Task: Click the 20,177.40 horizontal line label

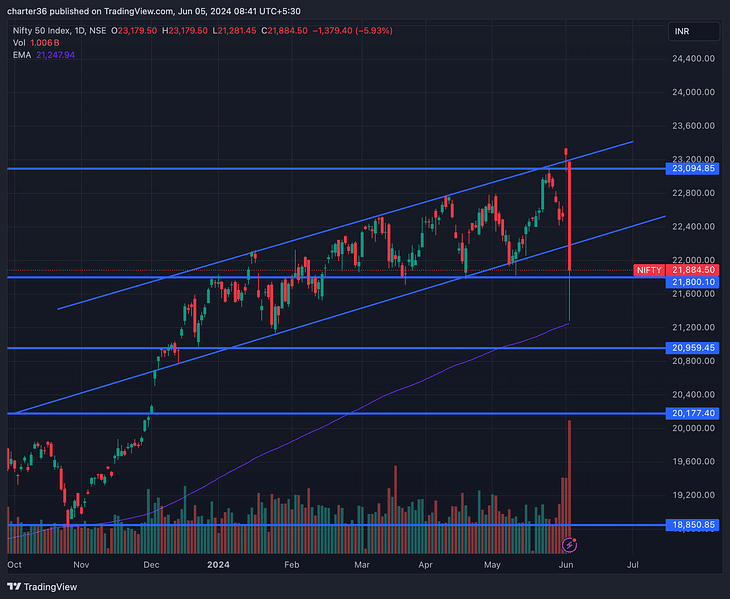Action: [693, 413]
